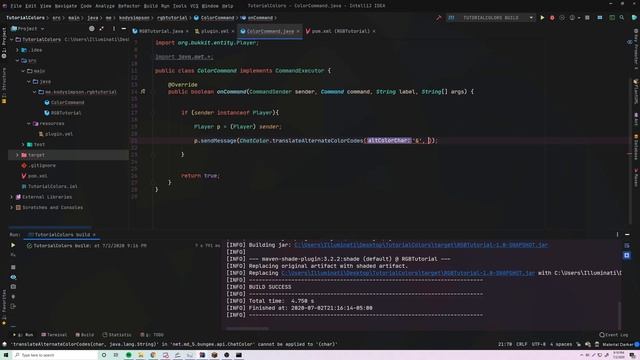Screen dimensions: 640x360
Task: Expand the test folder
Action: (x=23, y=144)
